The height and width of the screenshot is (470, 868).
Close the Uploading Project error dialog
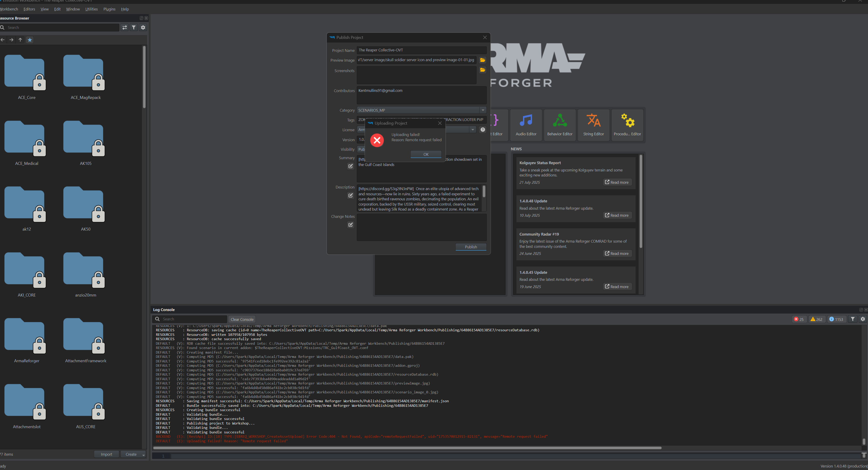coord(440,123)
